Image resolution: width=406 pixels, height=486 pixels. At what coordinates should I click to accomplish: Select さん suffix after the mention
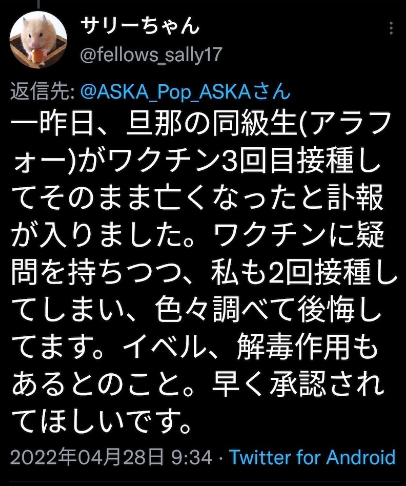271,92
